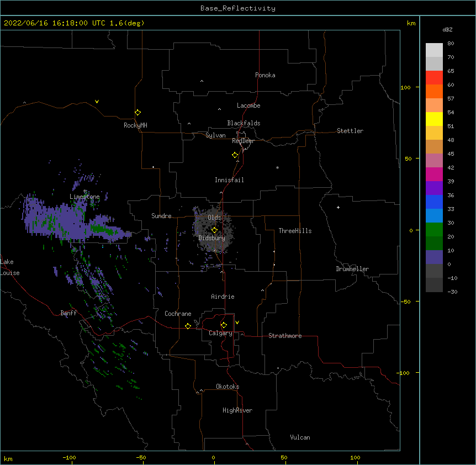Select the magenta 39-42 dBZ legend swatch
The width and height of the screenshot is (476, 465).
434,174
